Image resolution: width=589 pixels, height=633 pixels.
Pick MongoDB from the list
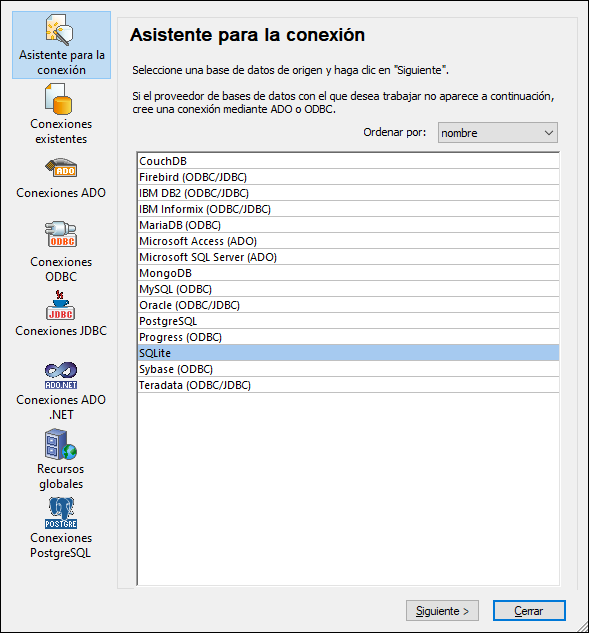tap(348, 273)
